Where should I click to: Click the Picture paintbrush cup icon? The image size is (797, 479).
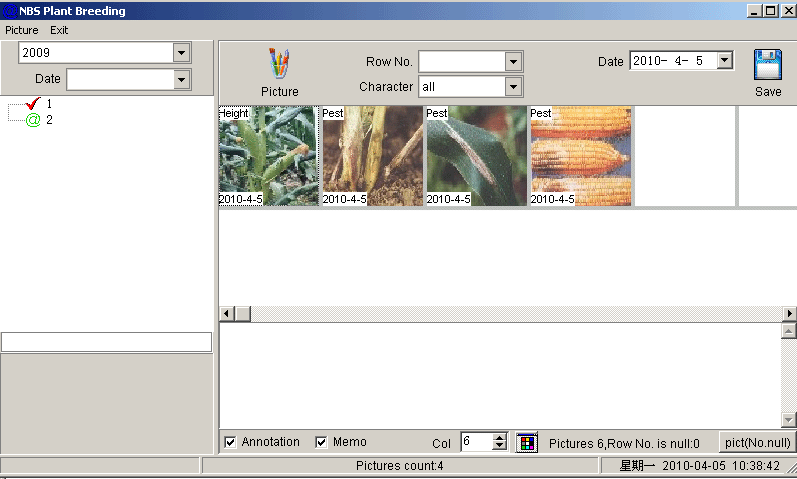click(279, 64)
